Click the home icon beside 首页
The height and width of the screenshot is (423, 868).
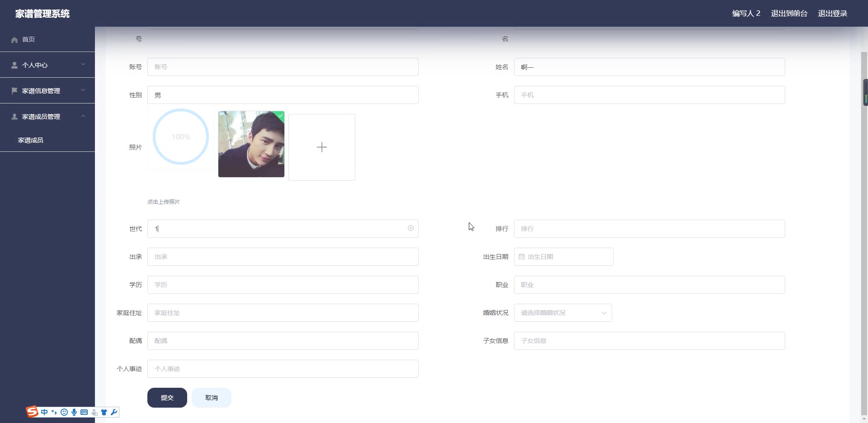[x=14, y=40]
